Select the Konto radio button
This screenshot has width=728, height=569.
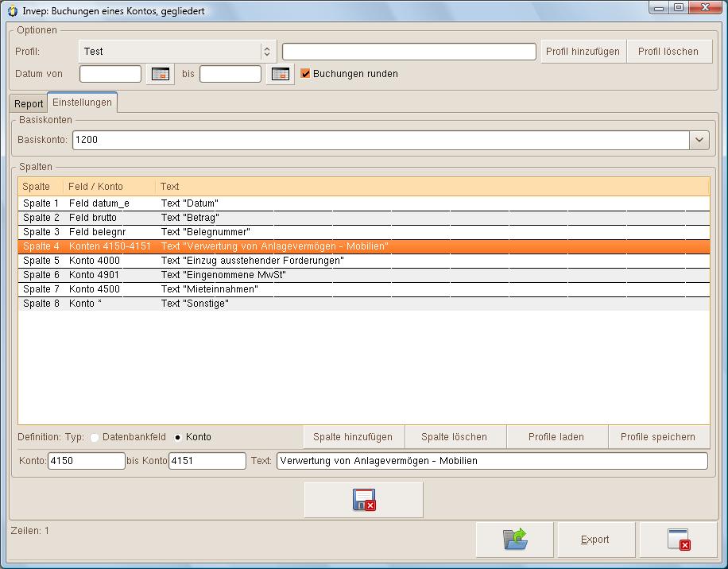177,437
